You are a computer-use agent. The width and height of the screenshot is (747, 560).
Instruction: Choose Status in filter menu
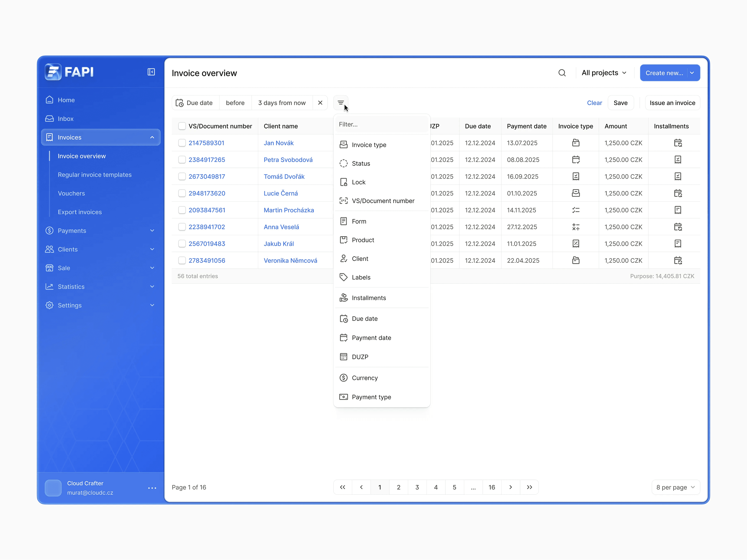382,163
